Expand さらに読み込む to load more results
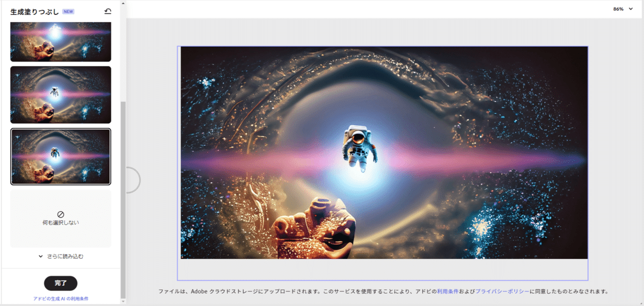The height and width of the screenshot is (306, 644). pyautogui.click(x=61, y=256)
